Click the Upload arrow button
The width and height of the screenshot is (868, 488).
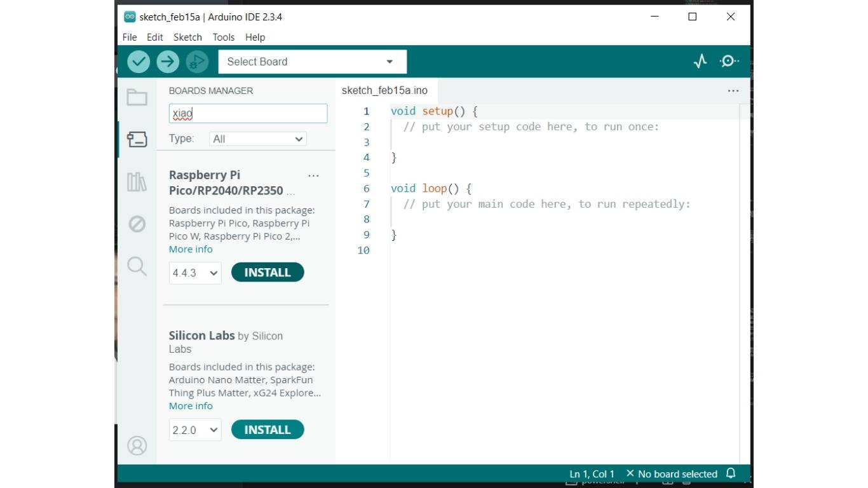tap(168, 62)
